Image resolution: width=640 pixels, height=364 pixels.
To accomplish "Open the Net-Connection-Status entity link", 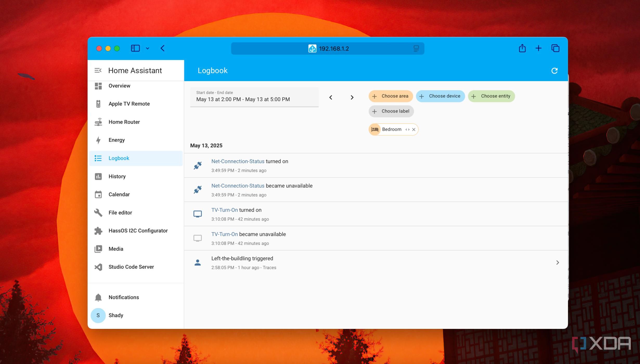I will (x=237, y=161).
